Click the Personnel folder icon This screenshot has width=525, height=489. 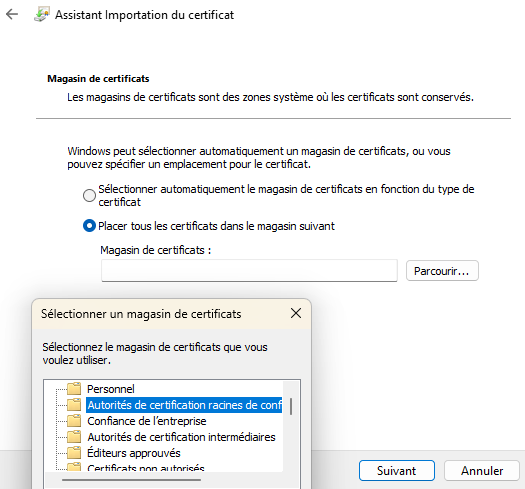[x=74, y=389]
